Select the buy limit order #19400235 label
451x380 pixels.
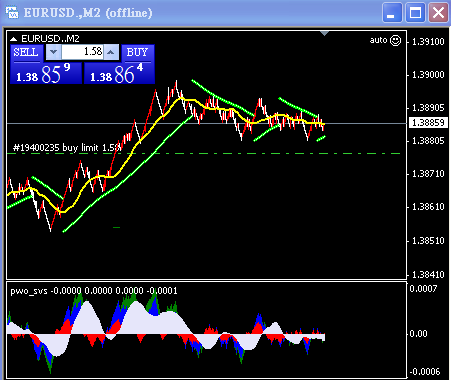click(66, 148)
